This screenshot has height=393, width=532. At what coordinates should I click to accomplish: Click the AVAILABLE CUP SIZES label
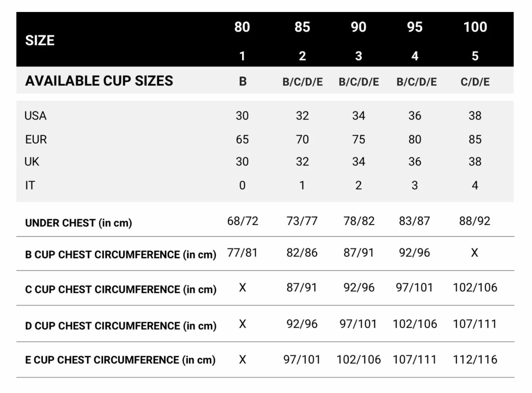tap(99, 81)
